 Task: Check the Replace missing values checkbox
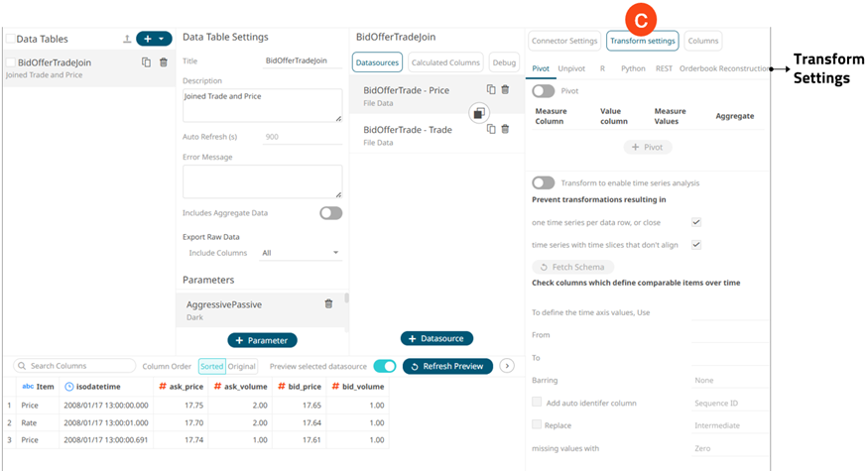click(537, 424)
